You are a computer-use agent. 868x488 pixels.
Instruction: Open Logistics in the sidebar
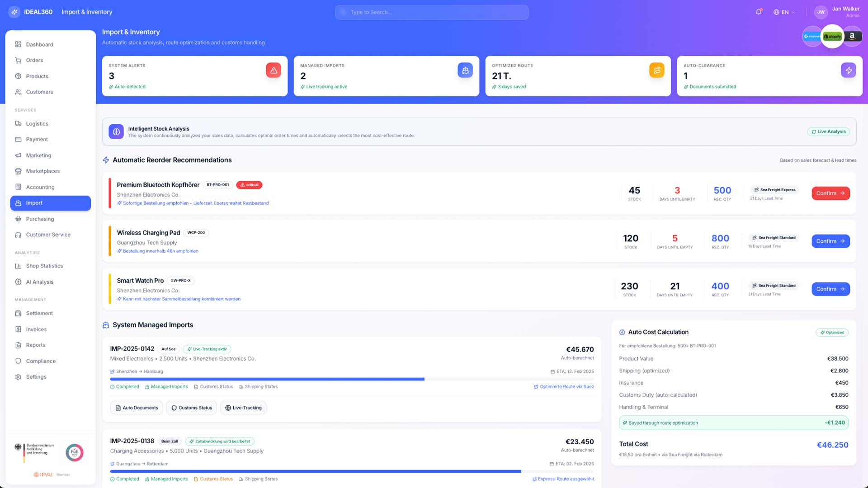[37, 124]
